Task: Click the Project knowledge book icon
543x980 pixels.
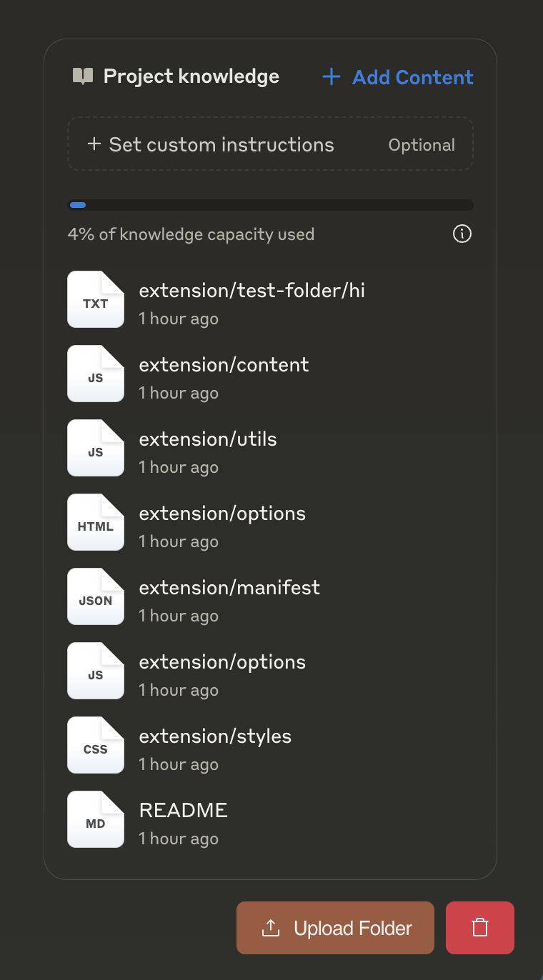Action: tap(83, 76)
